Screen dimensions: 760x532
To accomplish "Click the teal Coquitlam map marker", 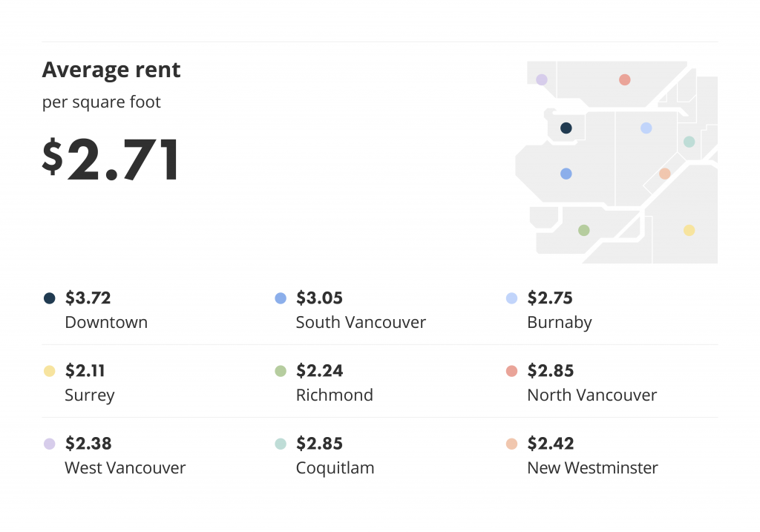I will click(x=689, y=142).
